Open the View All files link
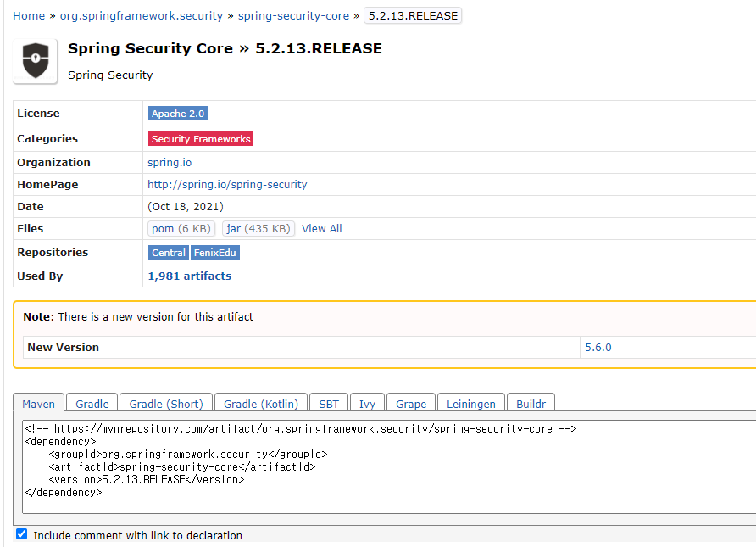 (x=321, y=229)
